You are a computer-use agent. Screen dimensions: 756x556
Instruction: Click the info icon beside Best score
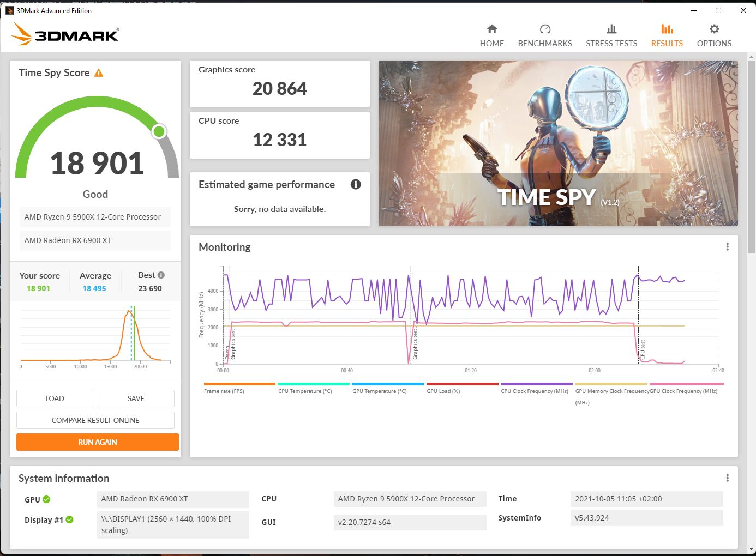coord(161,275)
